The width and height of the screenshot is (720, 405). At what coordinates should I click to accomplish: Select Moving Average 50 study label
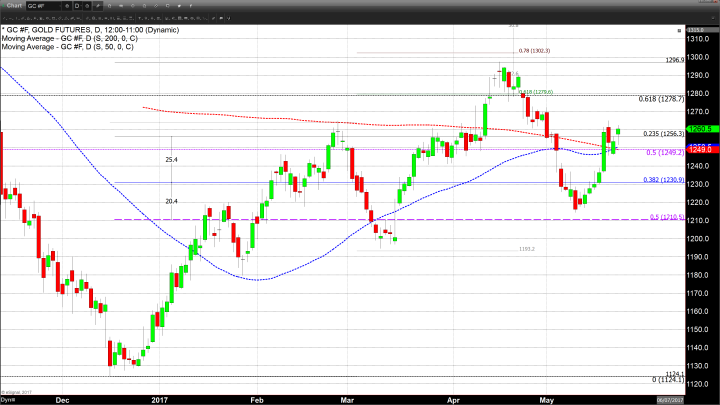pos(68,47)
